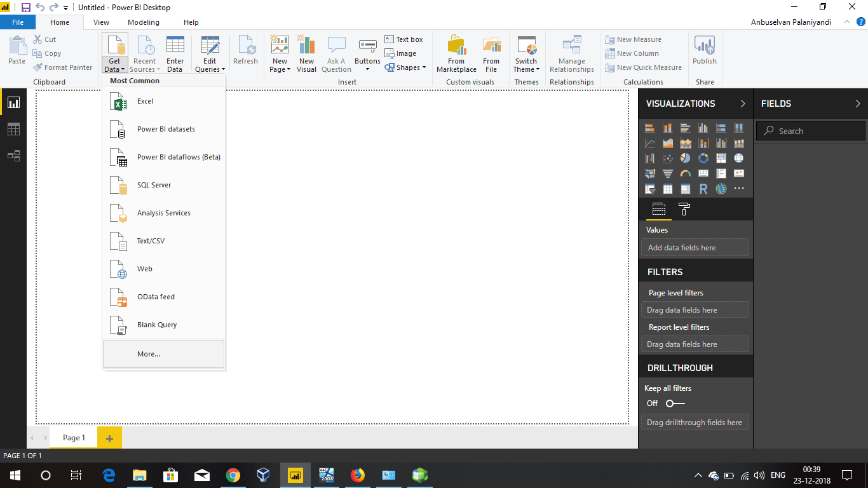Click the Fields Search box
This screenshot has height=488, width=868.
pos(811,131)
